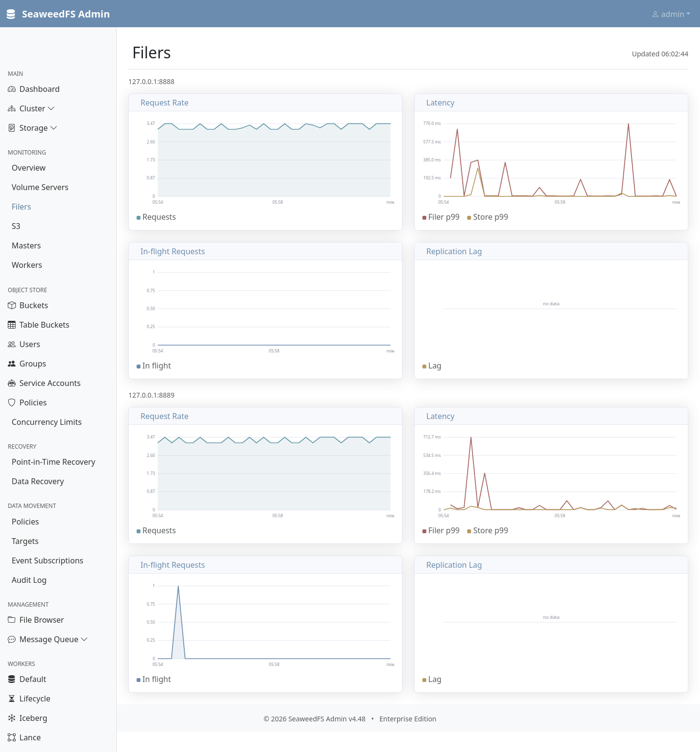Open Overview under Monitoring
This screenshot has width=700, height=752.
[x=29, y=168]
